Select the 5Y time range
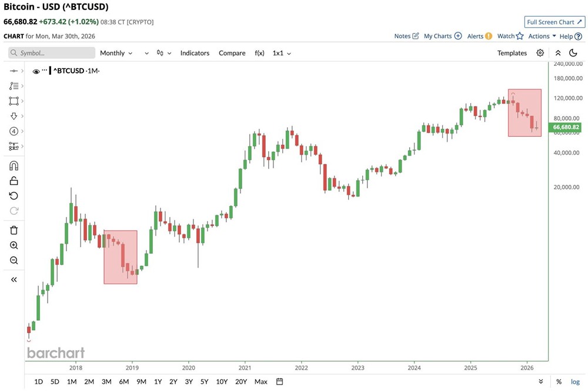This screenshot has height=392, width=588. (x=204, y=381)
